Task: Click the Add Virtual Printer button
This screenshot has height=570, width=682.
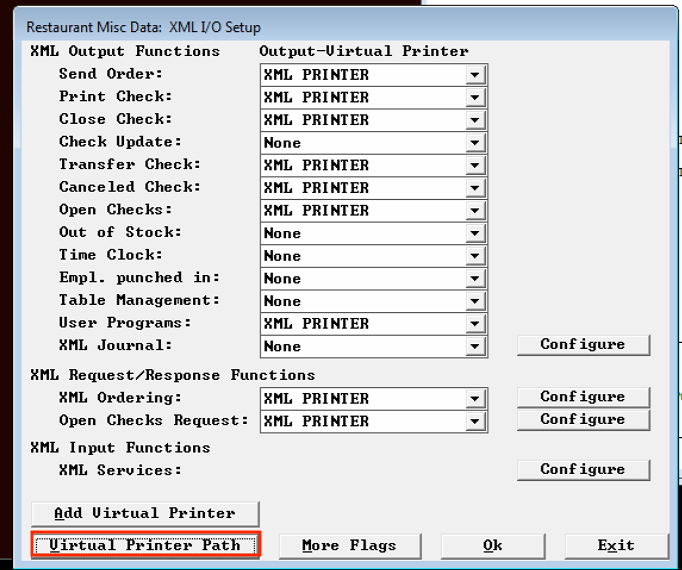Action: [145, 513]
